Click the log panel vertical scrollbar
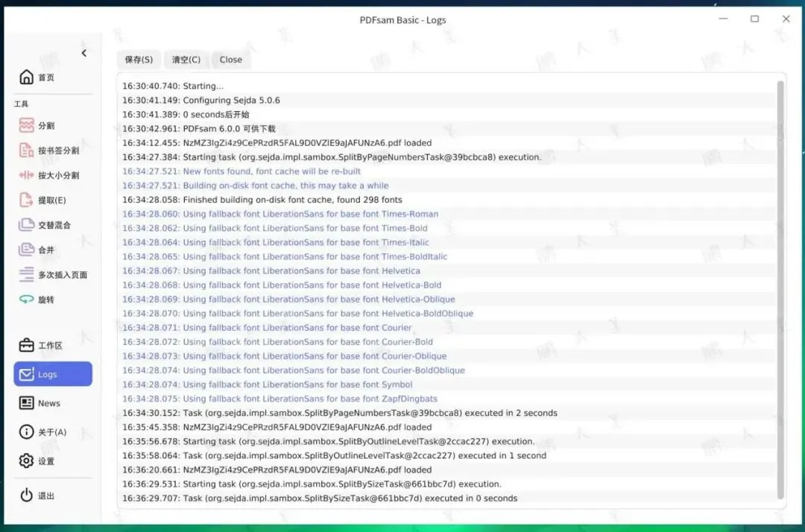This screenshot has height=532, width=805. click(x=780, y=290)
